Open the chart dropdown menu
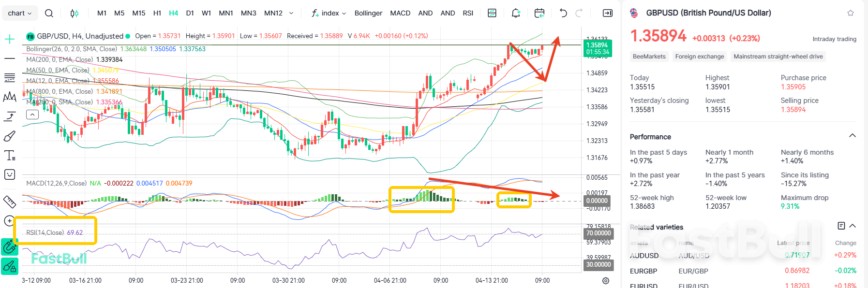This screenshot has height=288, width=868. click(x=20, y=13)
